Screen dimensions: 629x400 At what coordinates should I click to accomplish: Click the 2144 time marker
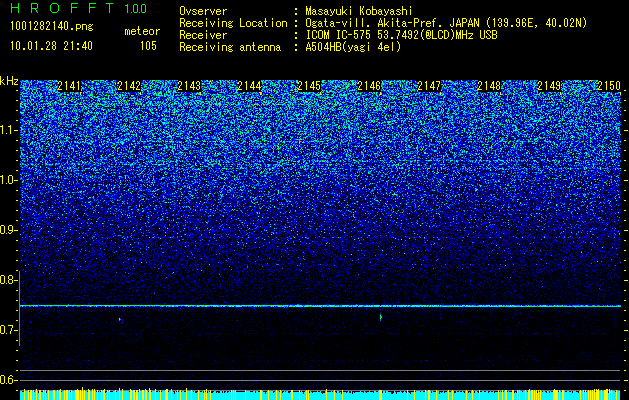pos(249,86)
